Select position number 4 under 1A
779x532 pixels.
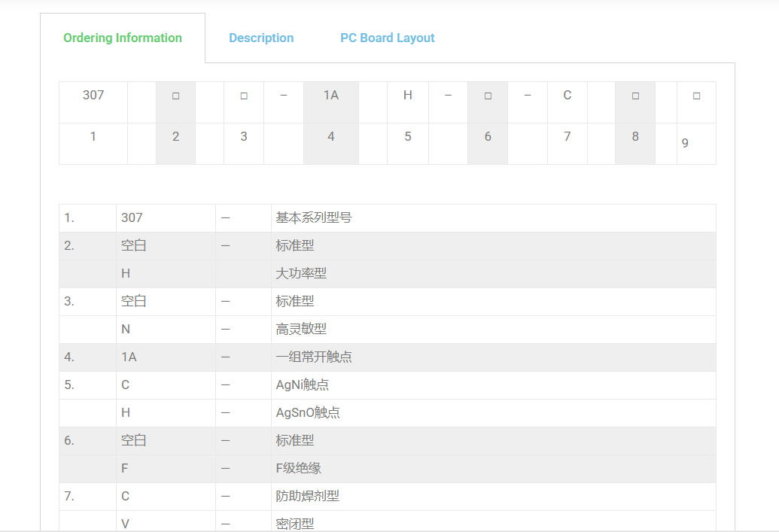tap(331, 136)
